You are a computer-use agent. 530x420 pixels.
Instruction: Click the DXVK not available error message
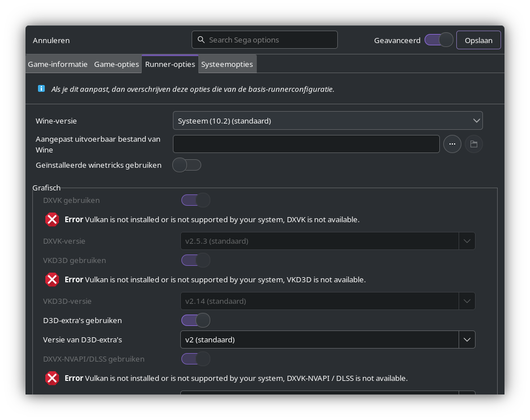pyautogui.click(x=212, y=219)
